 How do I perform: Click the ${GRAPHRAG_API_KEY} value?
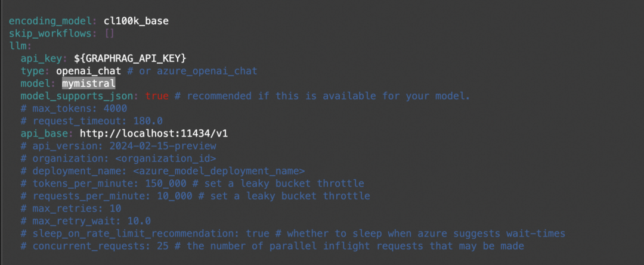coord(131,58)
